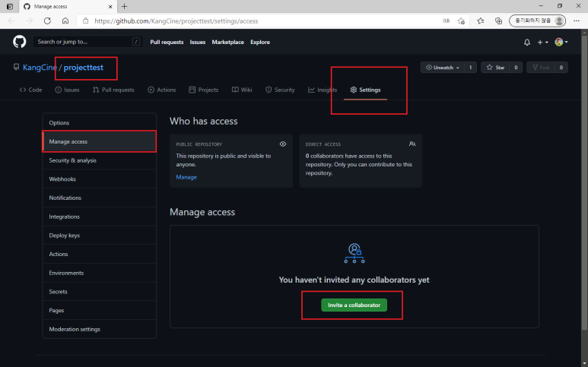Screen dimensions: 588x367
Task: Open the KangCine owner link
Action: [40, 68]
